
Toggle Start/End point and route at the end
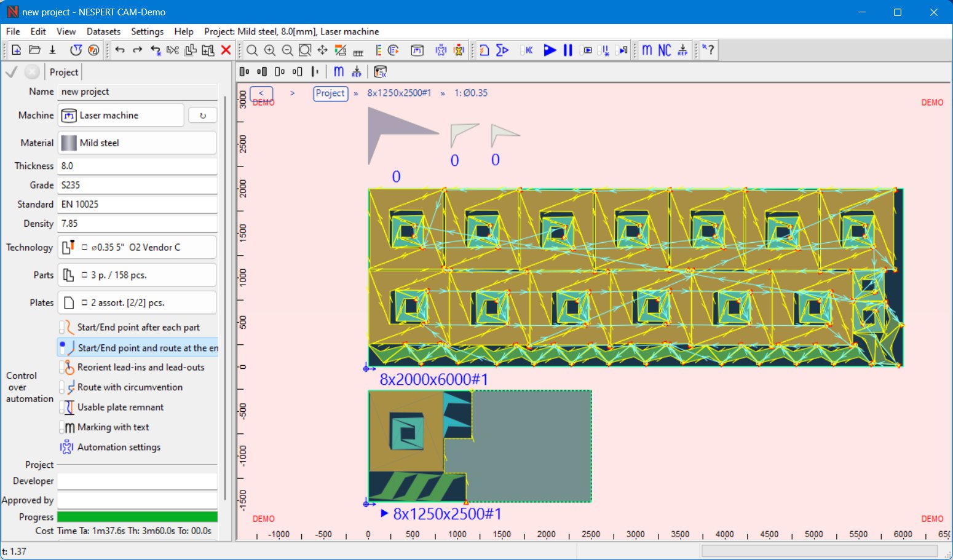click(x=138, y=347)
